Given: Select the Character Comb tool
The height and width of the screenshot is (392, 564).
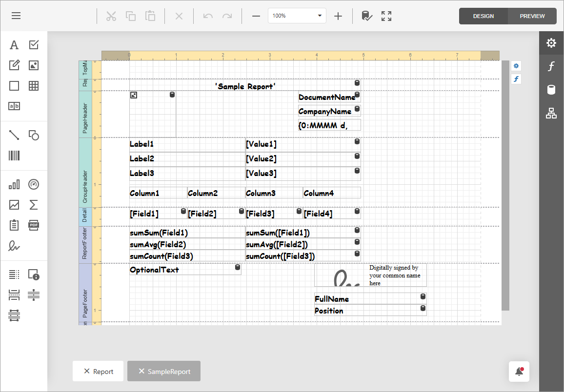Looking at the screenshot, I should click(14, 106).
